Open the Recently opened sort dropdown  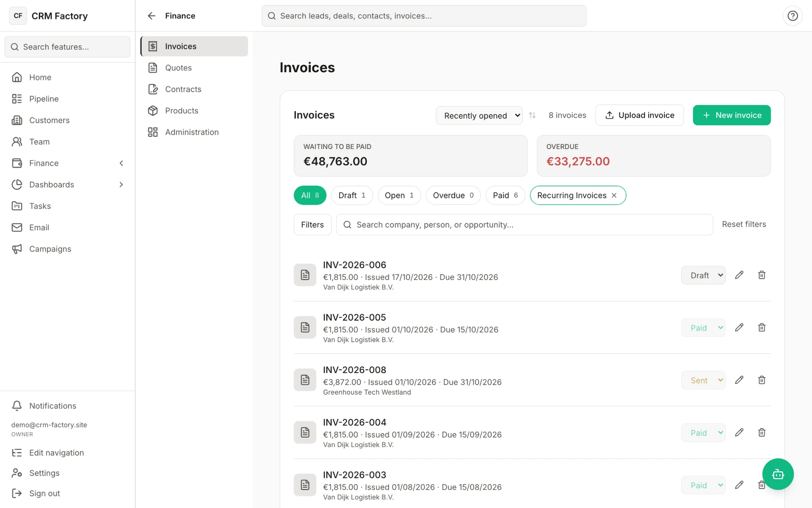tap(479, 116)
